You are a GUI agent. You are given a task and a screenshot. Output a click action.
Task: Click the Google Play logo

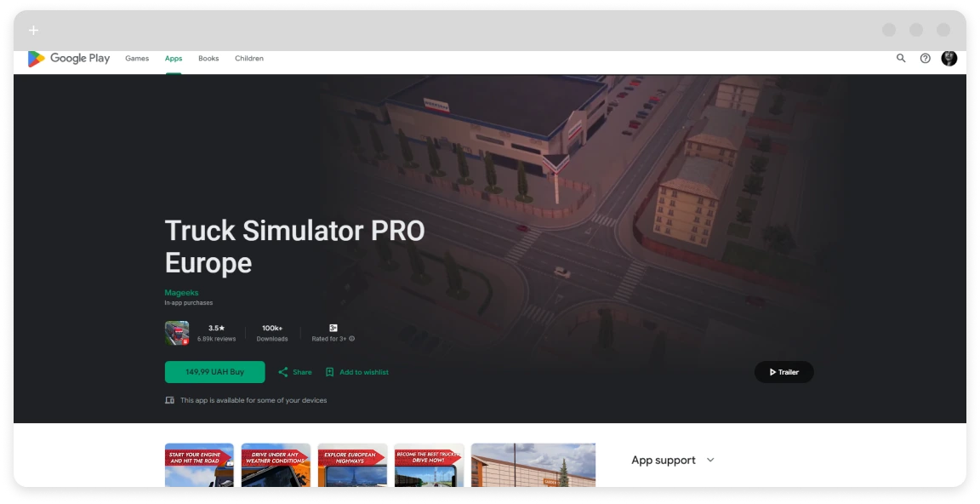tap(69, 59)
